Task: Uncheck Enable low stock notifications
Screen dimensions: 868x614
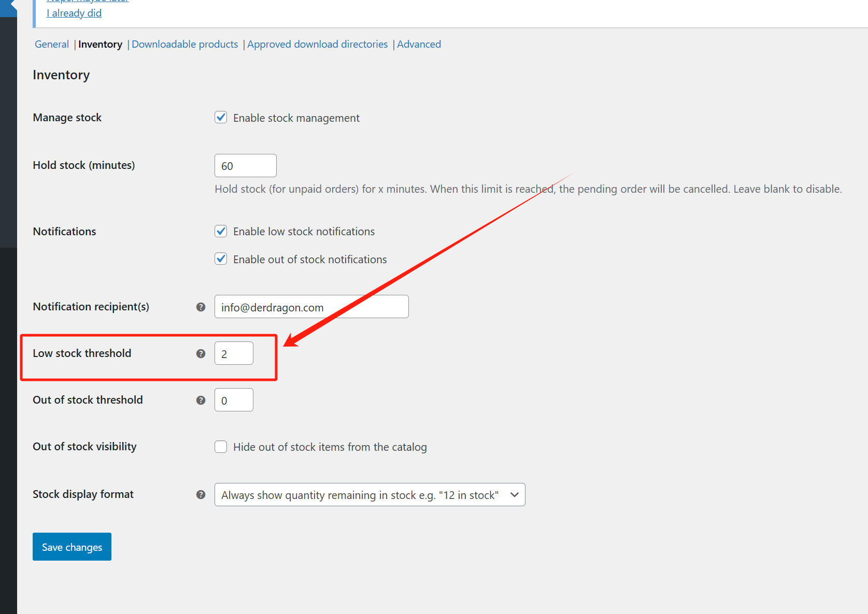Action: pos(221,231)
